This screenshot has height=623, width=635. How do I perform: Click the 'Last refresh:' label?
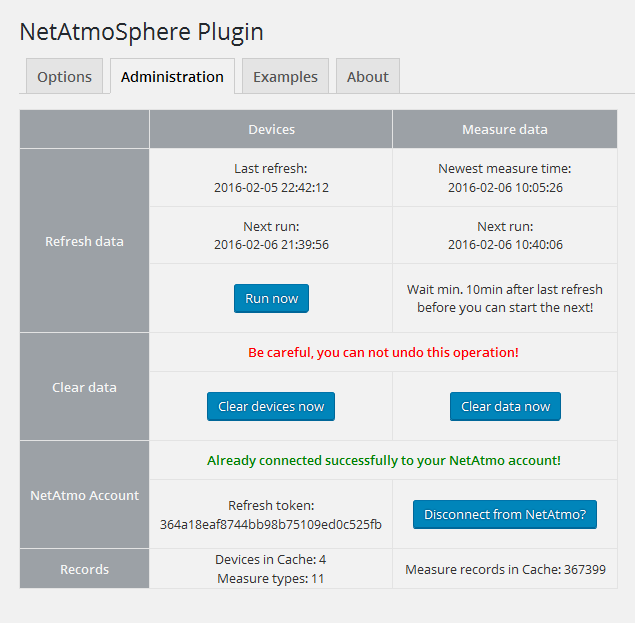coord(271,169)
